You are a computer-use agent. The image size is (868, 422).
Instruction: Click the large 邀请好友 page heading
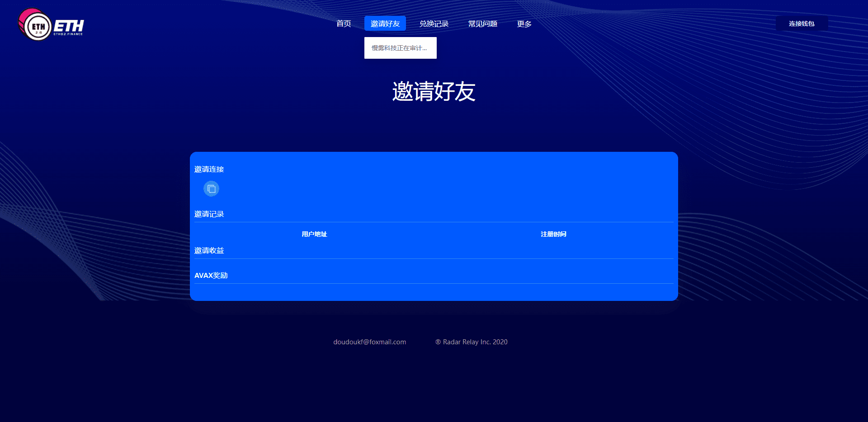click(x=434, y=92)
